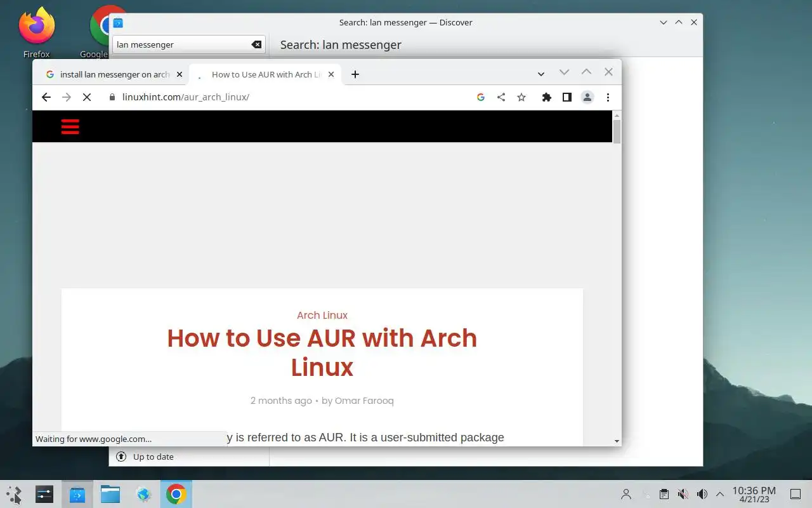
Task: Click the forward navigation arrow
Action: [67, 97]
